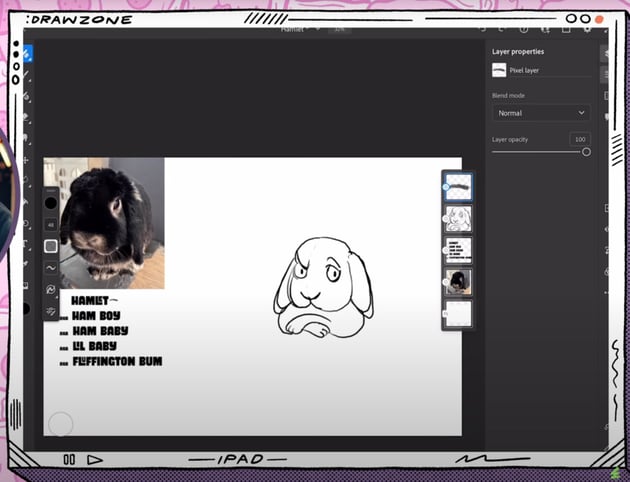Select the blank background layer thumbnail
Image resolution: width=630 pixels, height=482 pixels.
458,313
